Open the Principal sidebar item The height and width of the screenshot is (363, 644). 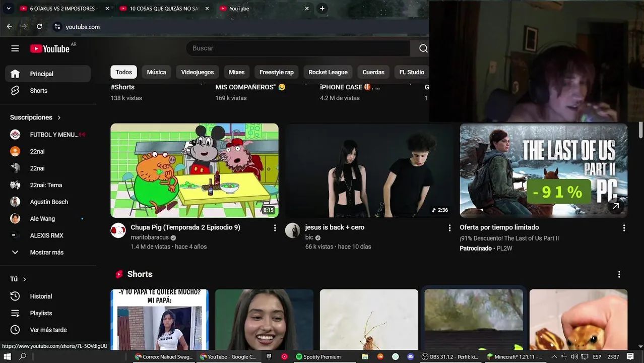pyautogui.click(x=48, y=74)
